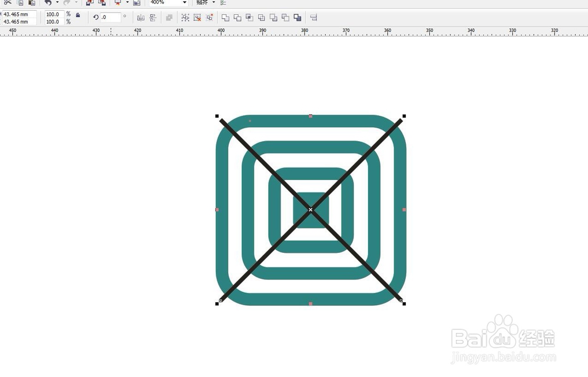Undo the last action
The width and height of the screenshot is (588, 377).
tap(48, 2)
